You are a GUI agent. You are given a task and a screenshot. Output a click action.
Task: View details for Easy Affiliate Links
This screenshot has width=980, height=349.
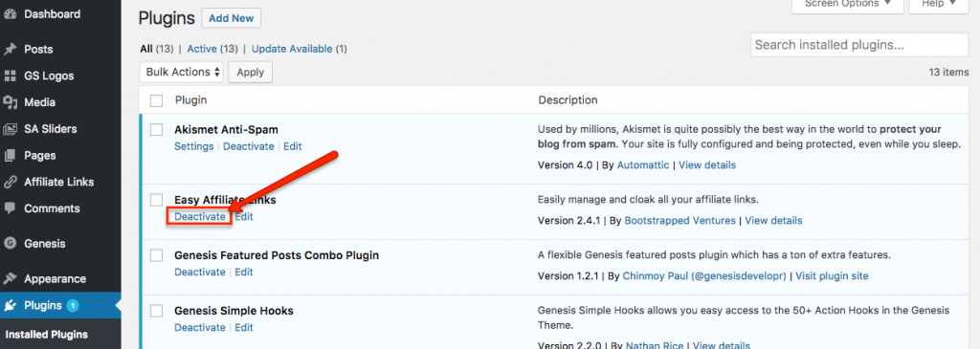773,220
